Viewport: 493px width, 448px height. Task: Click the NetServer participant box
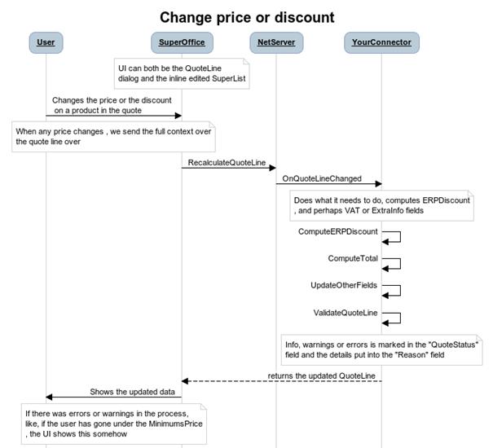pyautogui.click(x=276, y=42)
